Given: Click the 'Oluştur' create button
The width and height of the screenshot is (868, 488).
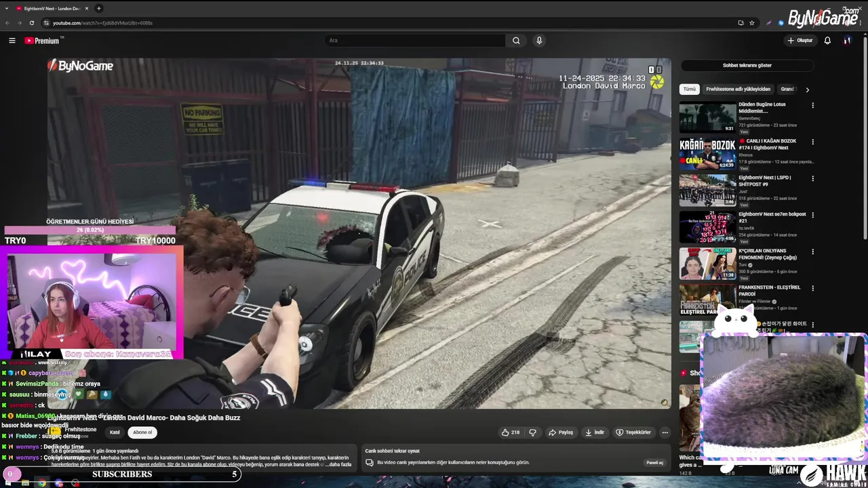Looking at the screenshot, I should click(800, 41).
